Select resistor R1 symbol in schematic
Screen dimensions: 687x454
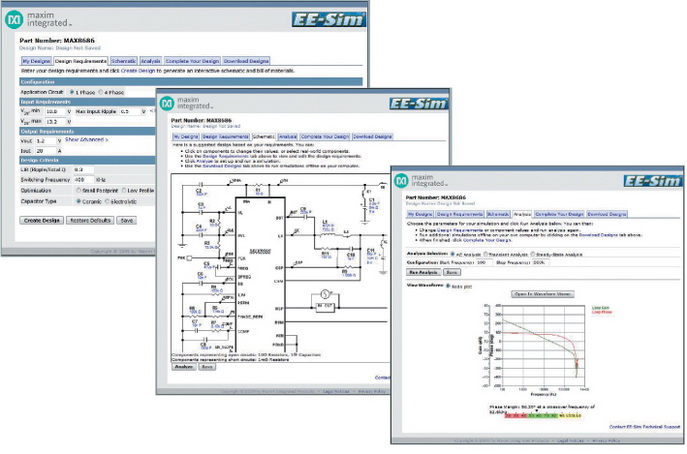259,185
